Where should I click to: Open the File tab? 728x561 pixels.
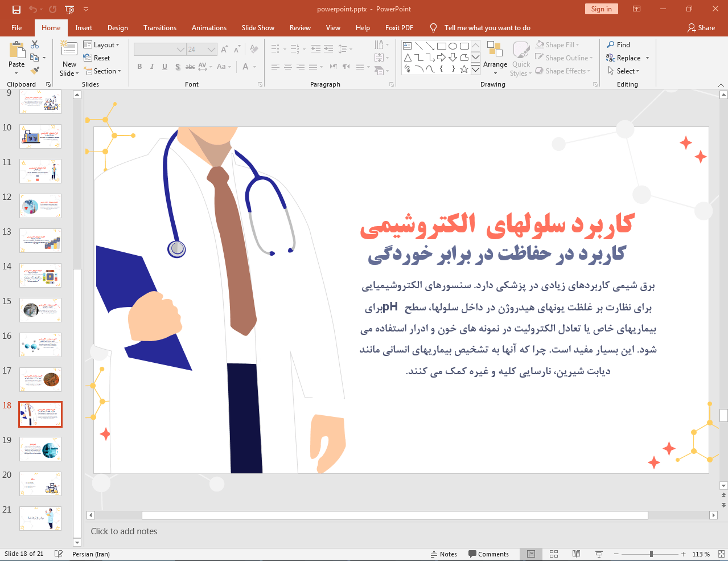[17, 27]
